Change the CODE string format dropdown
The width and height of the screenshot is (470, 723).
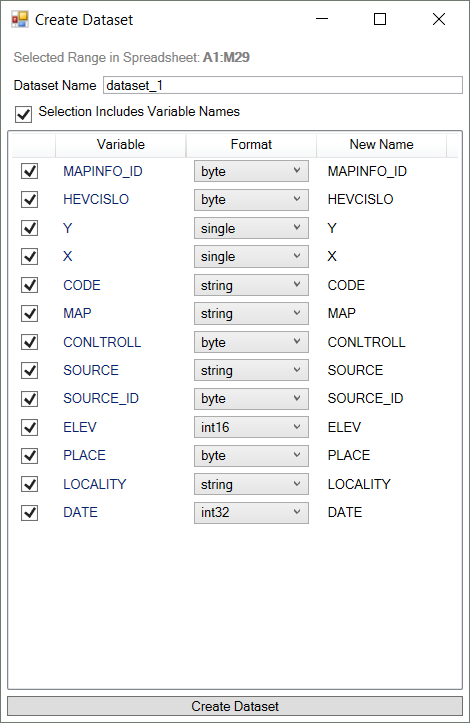point(251,285)
